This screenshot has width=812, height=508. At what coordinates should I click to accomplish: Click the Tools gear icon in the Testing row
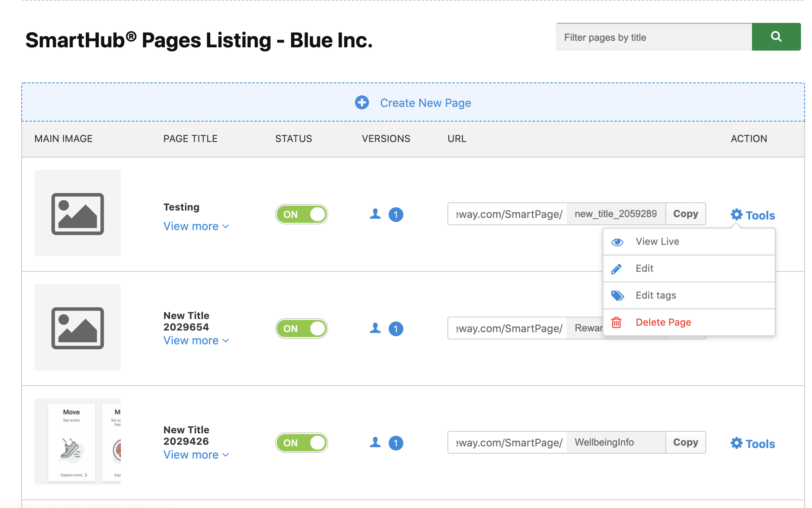pyautogui.click(x=736, y=215)
